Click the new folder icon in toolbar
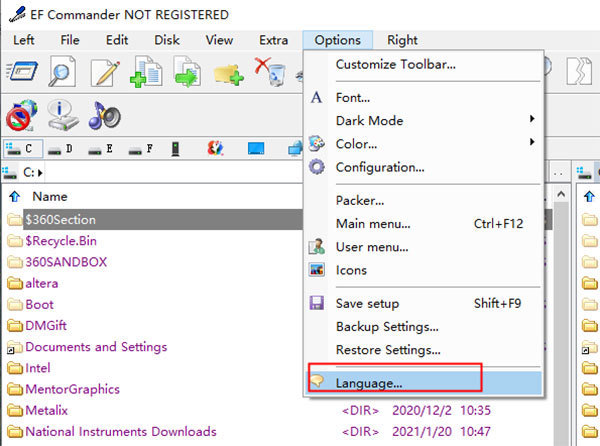The height and width of the screenshot is (446, 600). tap(228, 75)
